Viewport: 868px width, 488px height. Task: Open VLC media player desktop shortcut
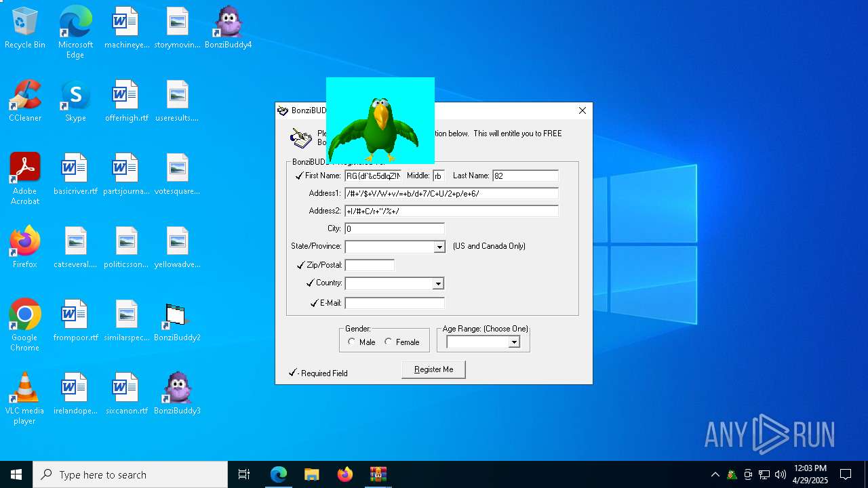pyautogui.click(x=25, y=399)
